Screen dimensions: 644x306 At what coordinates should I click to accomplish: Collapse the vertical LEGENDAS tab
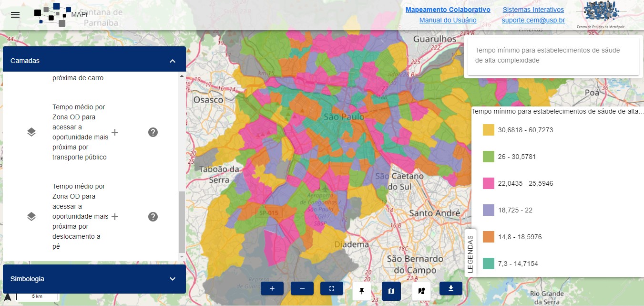pyautogui.click(x=470, y=253)
